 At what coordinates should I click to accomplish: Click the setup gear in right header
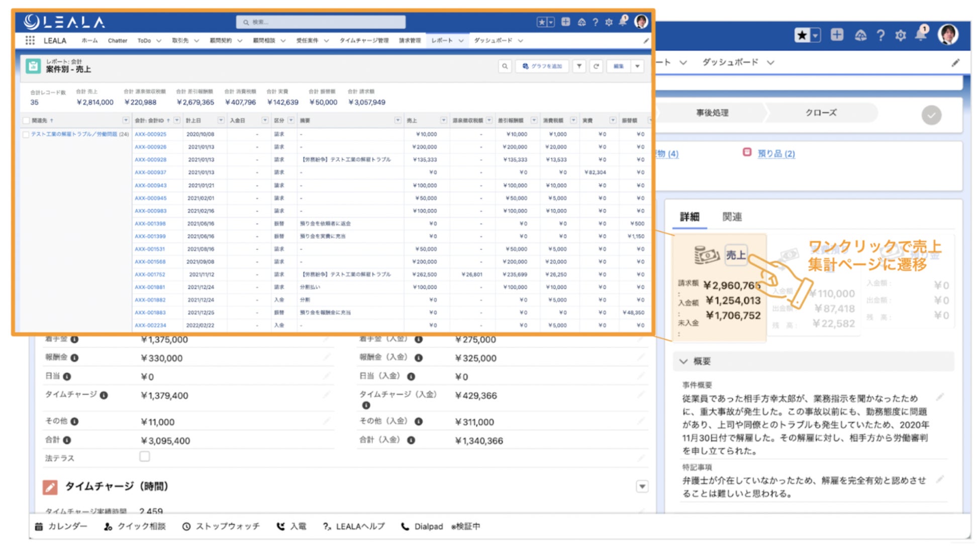(x=900, y=35)
